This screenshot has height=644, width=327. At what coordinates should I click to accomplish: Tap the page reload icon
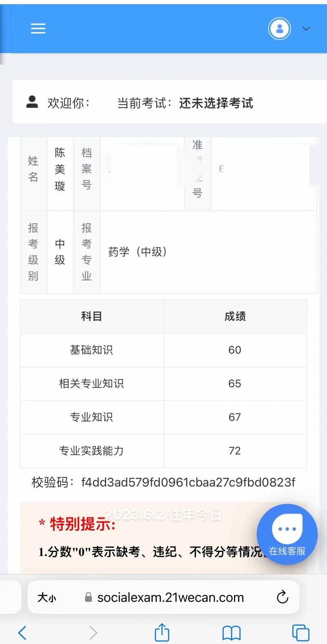coord(282,597)
